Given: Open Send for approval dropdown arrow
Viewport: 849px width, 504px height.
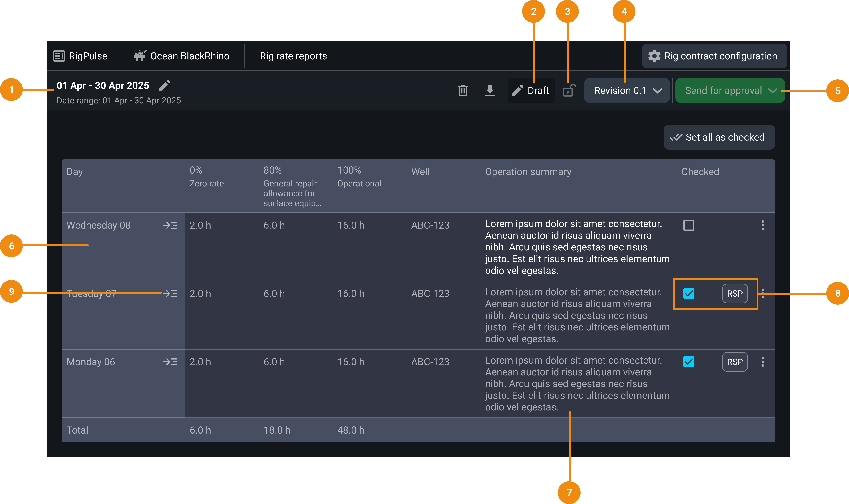Looking at the screenshot, I should pyautogui.click(x=773, y=90).
